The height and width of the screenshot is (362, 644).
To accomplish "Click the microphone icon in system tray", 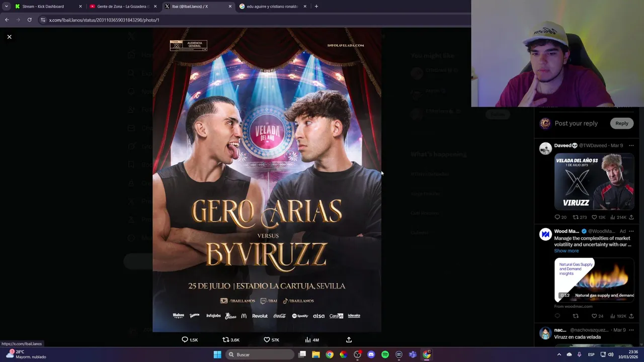I will (x=579, y=354).
